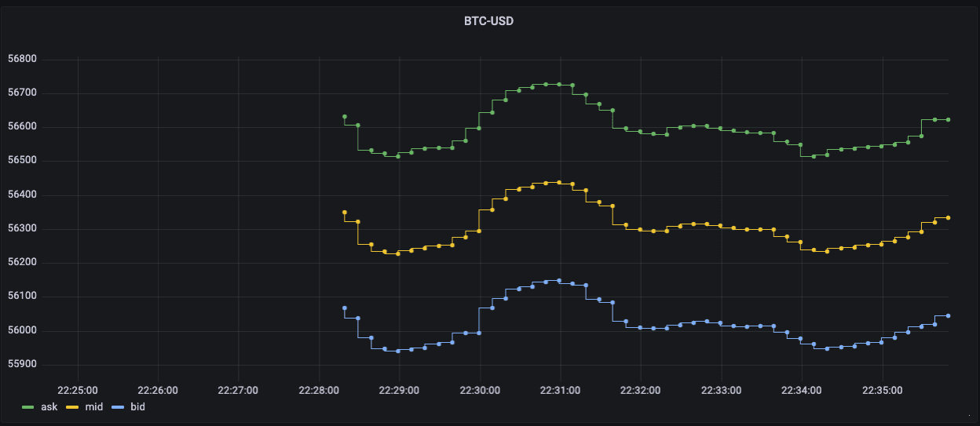Click the 22:25:00 time axis label
The image size is (980, 426).
[78, 389]
